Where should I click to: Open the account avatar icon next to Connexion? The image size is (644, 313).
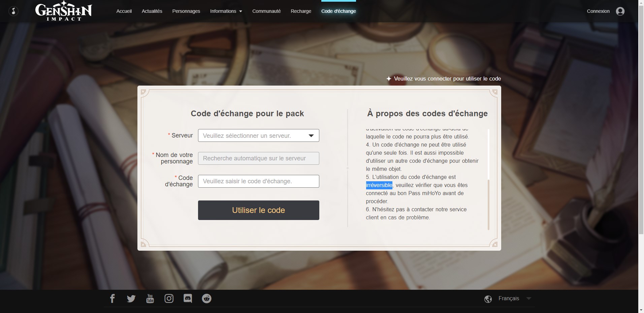(620, 11)
